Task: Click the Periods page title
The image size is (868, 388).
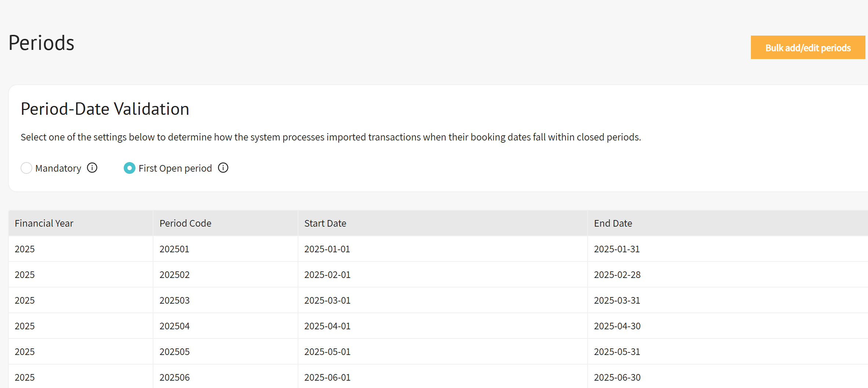Action: click(41, 43)
